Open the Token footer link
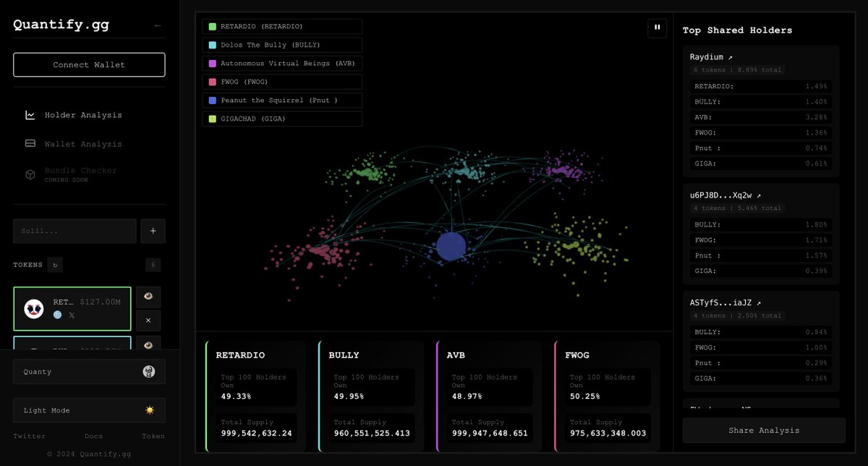 [153, 436]
